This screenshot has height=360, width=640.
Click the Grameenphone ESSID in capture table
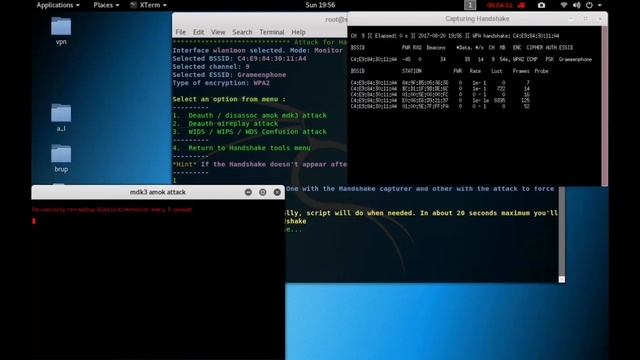pos(575,60)
